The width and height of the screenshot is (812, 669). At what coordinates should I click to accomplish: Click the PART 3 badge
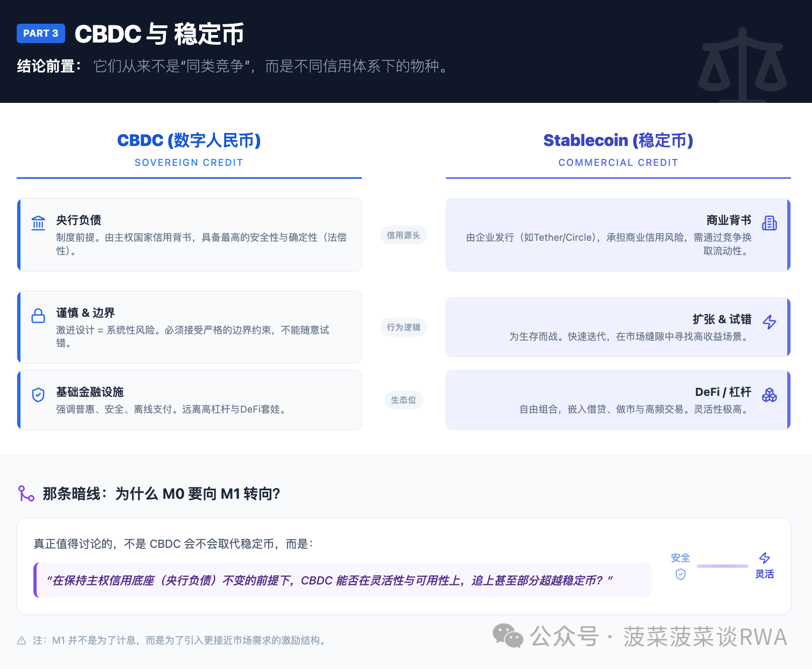(x=41, y=33)
